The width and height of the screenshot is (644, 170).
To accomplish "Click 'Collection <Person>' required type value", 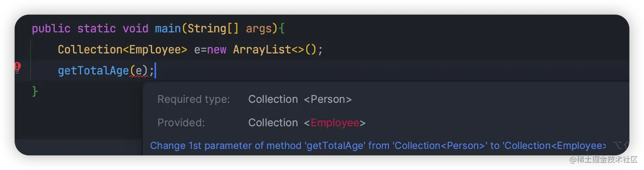I will coord(300,99).
